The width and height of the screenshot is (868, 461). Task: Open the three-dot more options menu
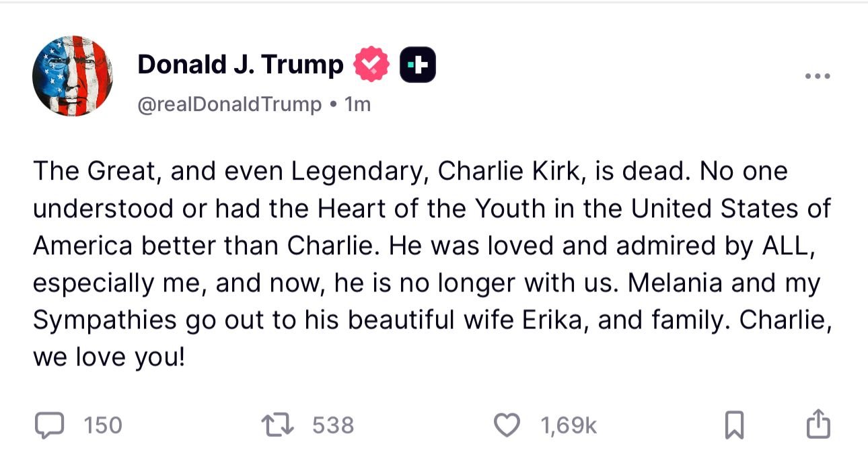point(818,76)
